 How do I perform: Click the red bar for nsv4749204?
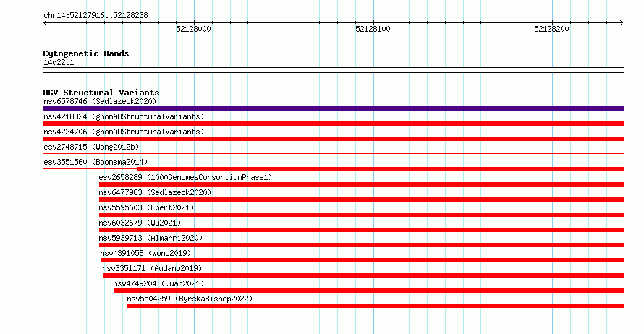click(369, 291)
